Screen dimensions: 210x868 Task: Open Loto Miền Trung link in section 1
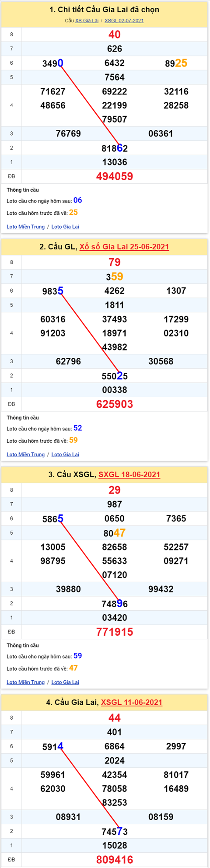pos(25,227)
